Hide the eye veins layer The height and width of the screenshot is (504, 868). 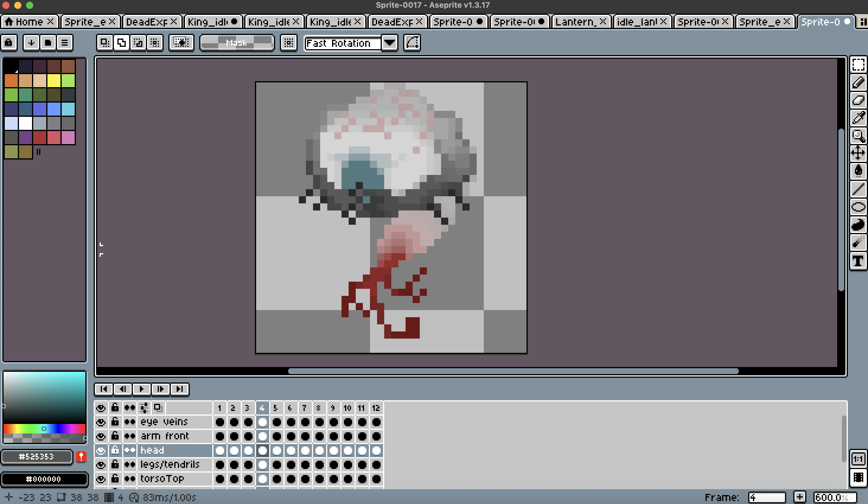[x=100, y=422]
